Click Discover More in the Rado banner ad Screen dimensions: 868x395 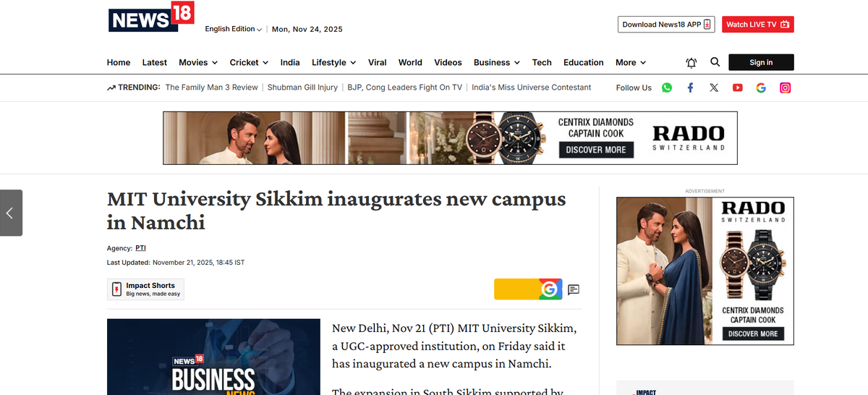click(596, 150)
